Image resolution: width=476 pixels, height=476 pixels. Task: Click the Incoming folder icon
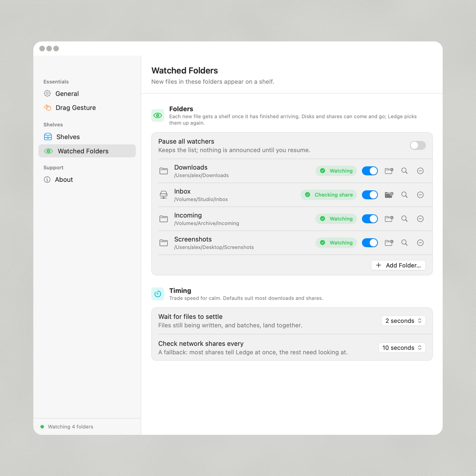[164, 218]
